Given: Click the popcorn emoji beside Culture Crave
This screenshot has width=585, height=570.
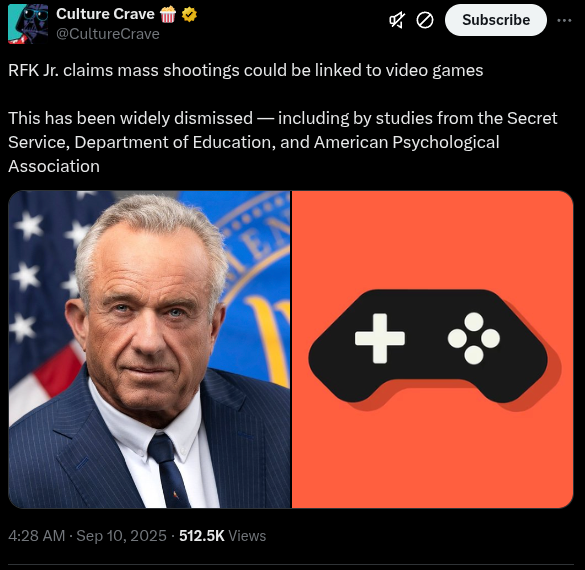Looking at the screenshot, I should [x=168, y=15].
